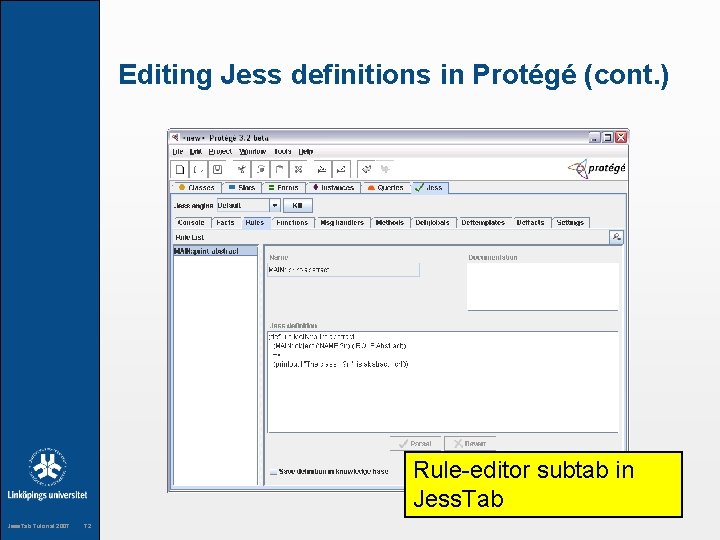This screenshot has width=720, height=540.
Task: Switch to the Functions subtab
Action: [292, 222]
